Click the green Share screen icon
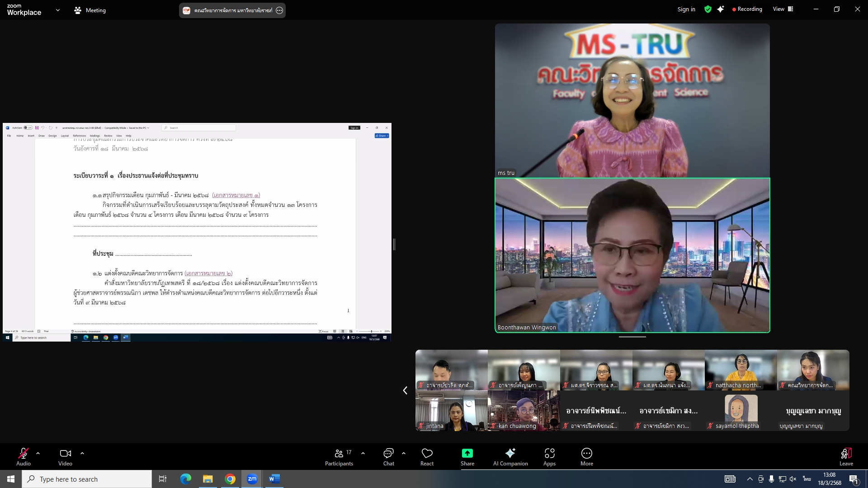This screenshot has width=868, height=488. (x=467, y=453)
